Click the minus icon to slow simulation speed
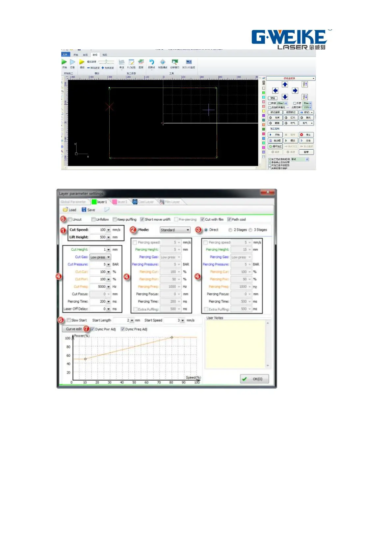The image size is (392, 554). [89, 68]
